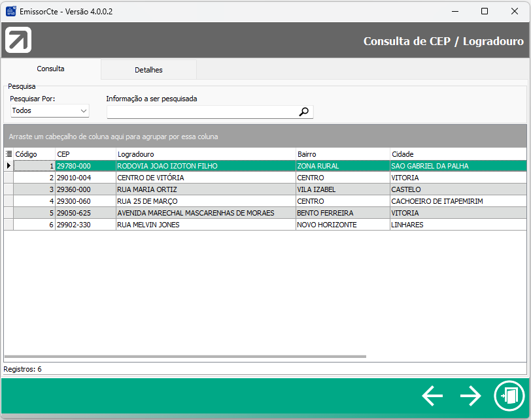The height and width of the screenshot is (420, 531).
Task: Switch to the Detalhes tab
Action: (x=148, y=70)
